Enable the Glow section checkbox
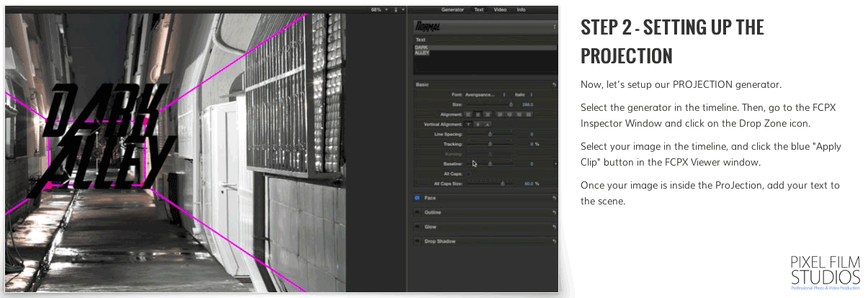 [417, 227]
